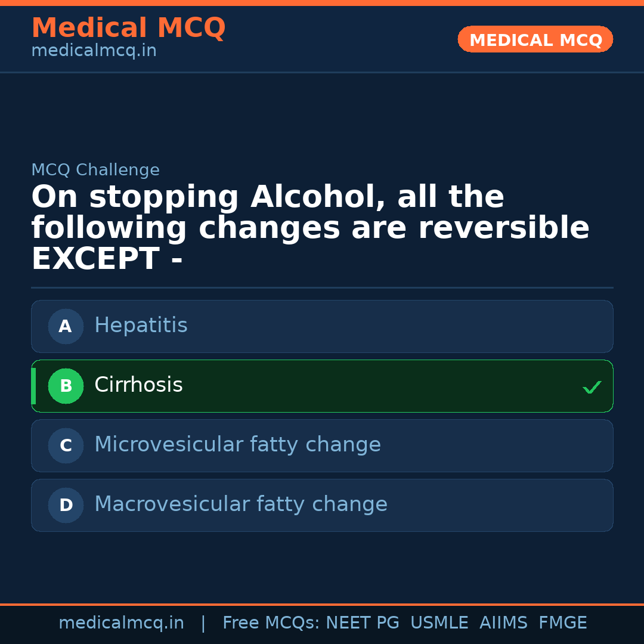
Task: Choose Microvesicular fatty change answer
Action: [322, 445]
